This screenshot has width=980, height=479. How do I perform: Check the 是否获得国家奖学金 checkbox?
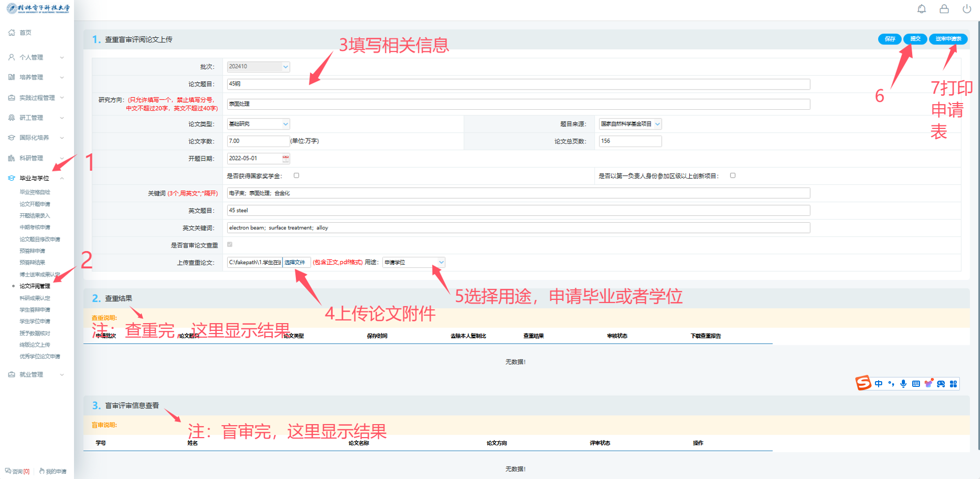pyautogui.click(x=296, y=176)
